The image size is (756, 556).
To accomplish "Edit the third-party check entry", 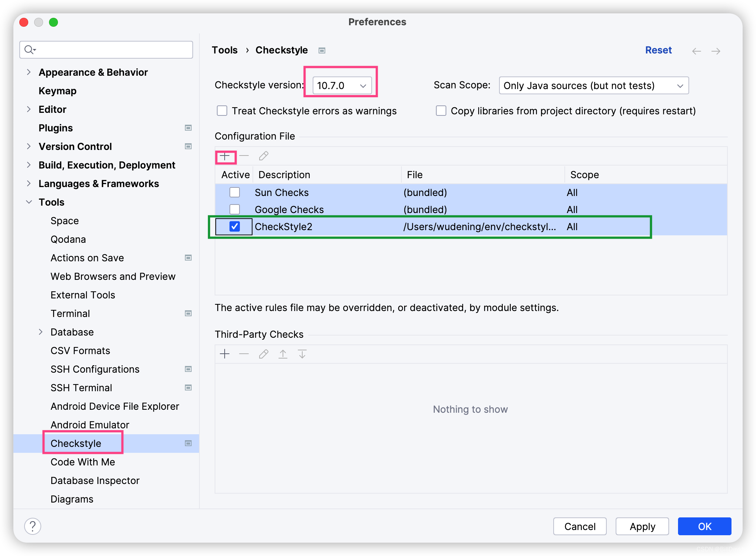I will point(264,354).
